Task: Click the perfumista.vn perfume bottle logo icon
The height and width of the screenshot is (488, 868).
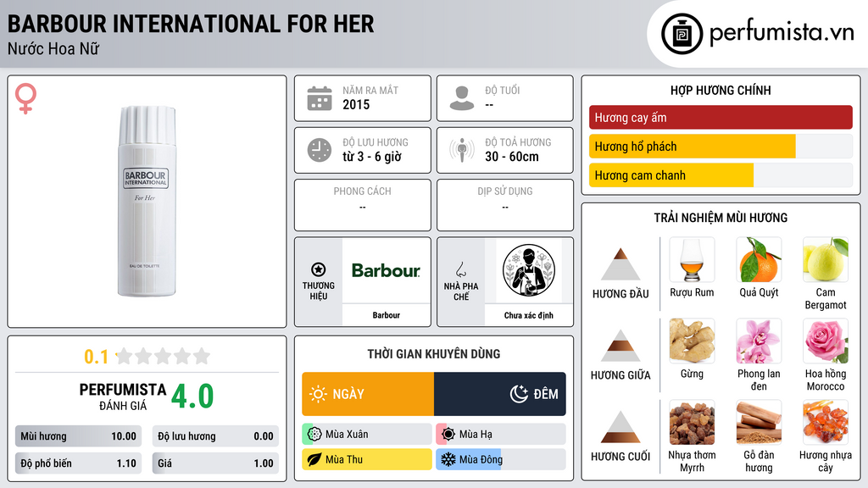Action: click(682, 34)
